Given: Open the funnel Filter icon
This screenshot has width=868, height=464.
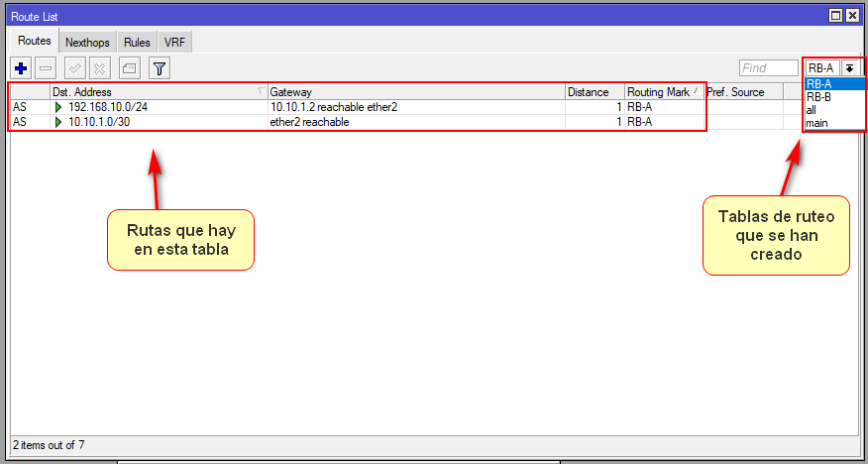Looking at the screenshot, I should 159,68.
